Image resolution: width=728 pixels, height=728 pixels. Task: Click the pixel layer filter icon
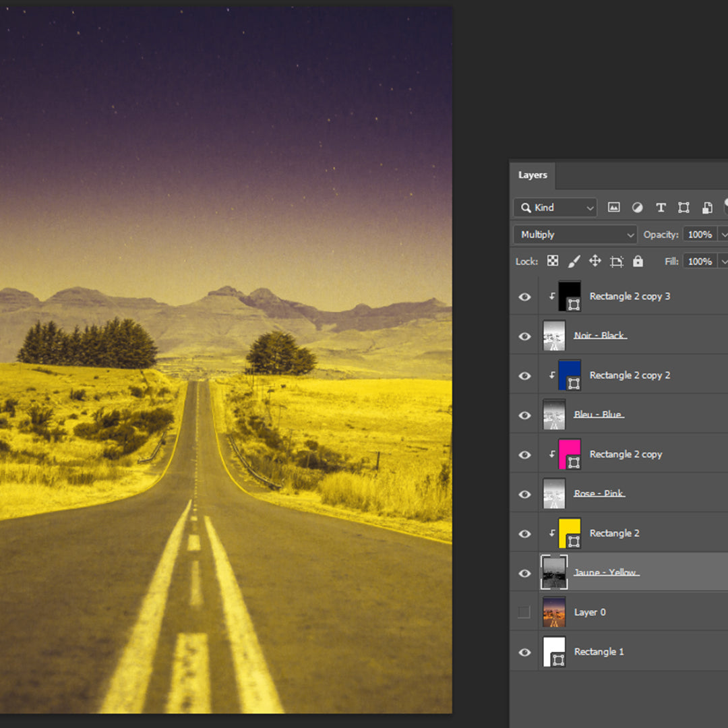pos(613,208)
